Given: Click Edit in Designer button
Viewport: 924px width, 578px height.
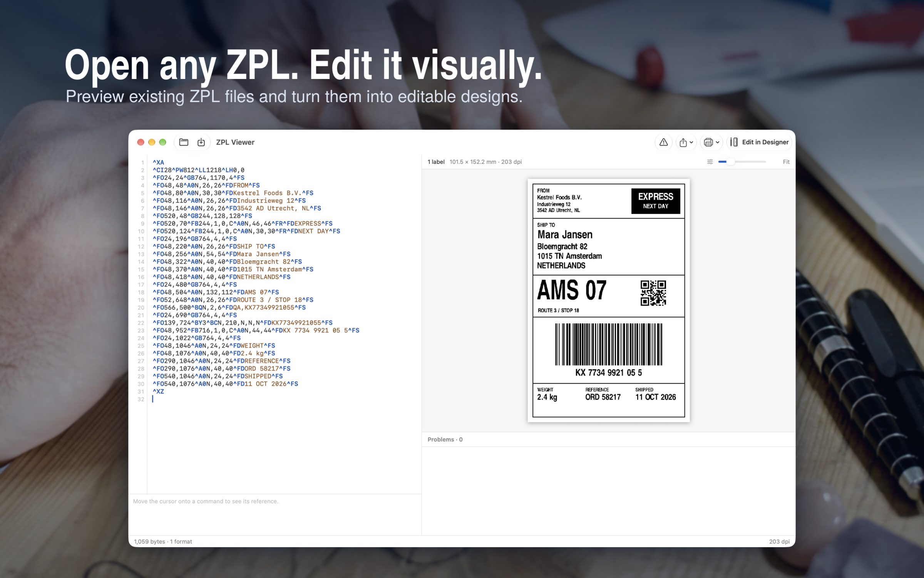Looking at the screenshot, I should (759, 142).
